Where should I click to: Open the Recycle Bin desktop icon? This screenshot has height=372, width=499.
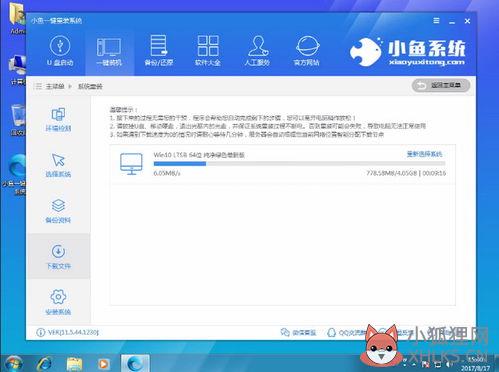point(17,119)
